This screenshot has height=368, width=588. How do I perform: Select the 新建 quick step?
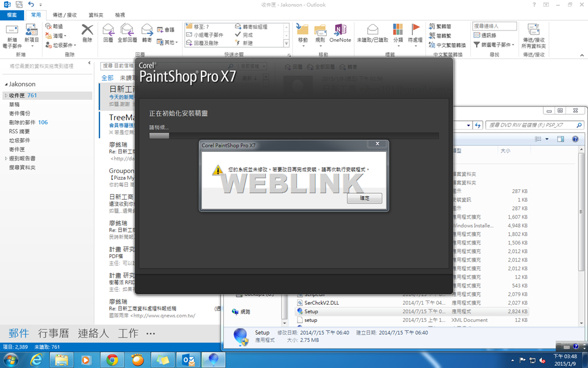tap(243, 43)
